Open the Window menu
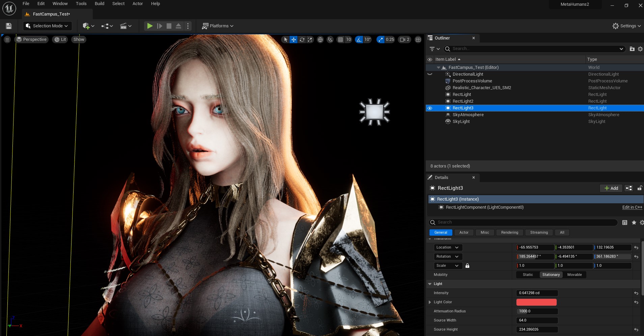The width and height of the screenshot is (644, 336). tap(60, 4)
